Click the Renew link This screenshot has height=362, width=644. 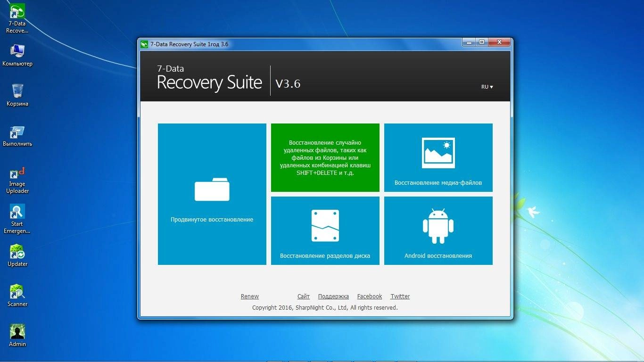249,296
